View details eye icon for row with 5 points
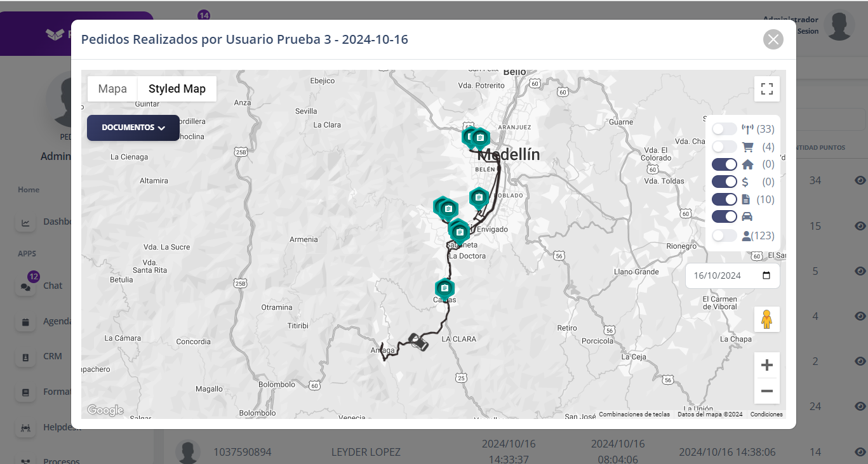868x464 pixels. 860,271
